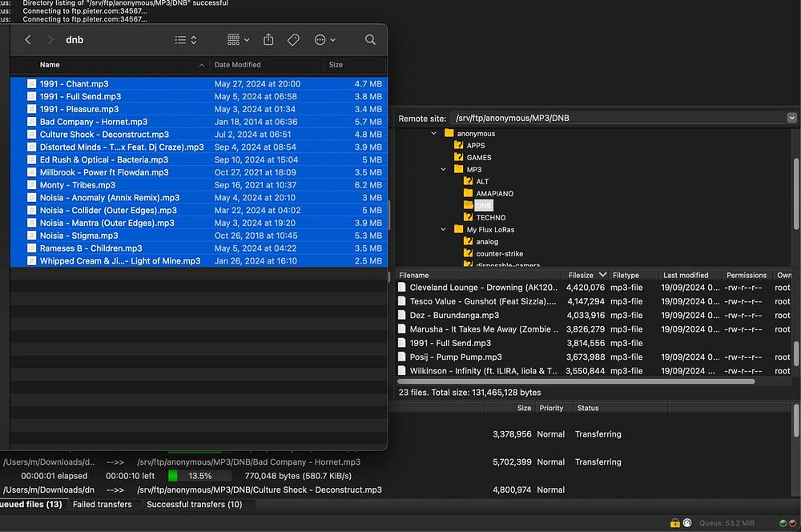The height and width of the screenshot is (532, 801).
Task: Click the green 13.5% transfer progress bar
Action: point(199,476)
